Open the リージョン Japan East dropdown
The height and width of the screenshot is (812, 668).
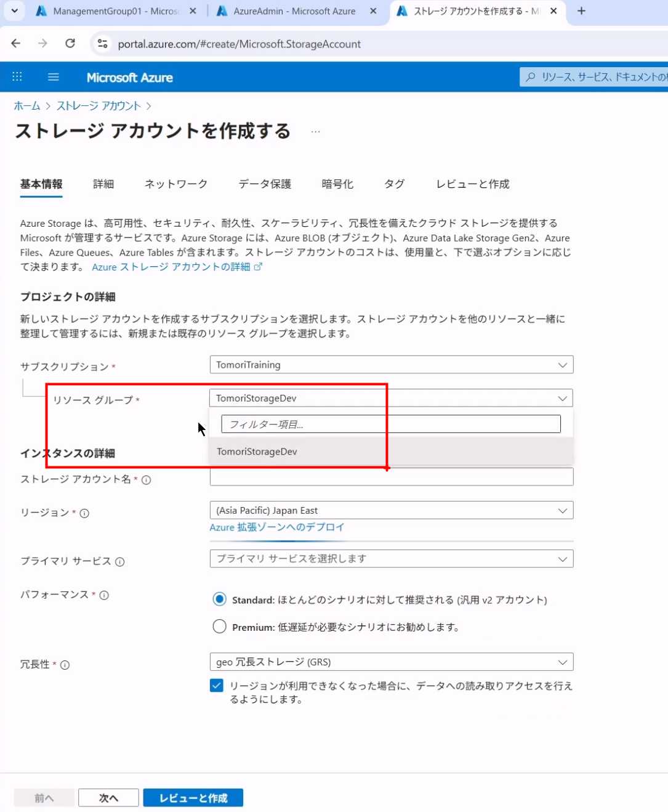pyautogui.click(x=391, y=510)
